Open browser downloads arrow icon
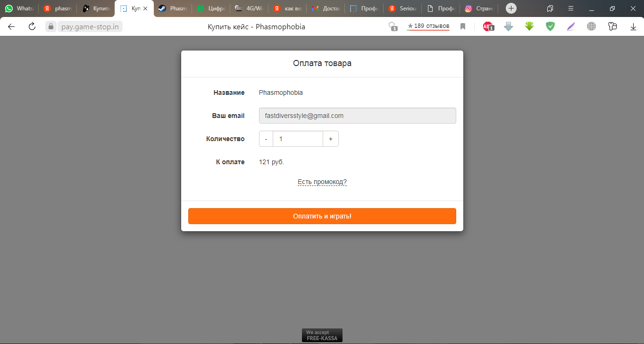Viewport: 644px width, 344px height. pos(633,26)
